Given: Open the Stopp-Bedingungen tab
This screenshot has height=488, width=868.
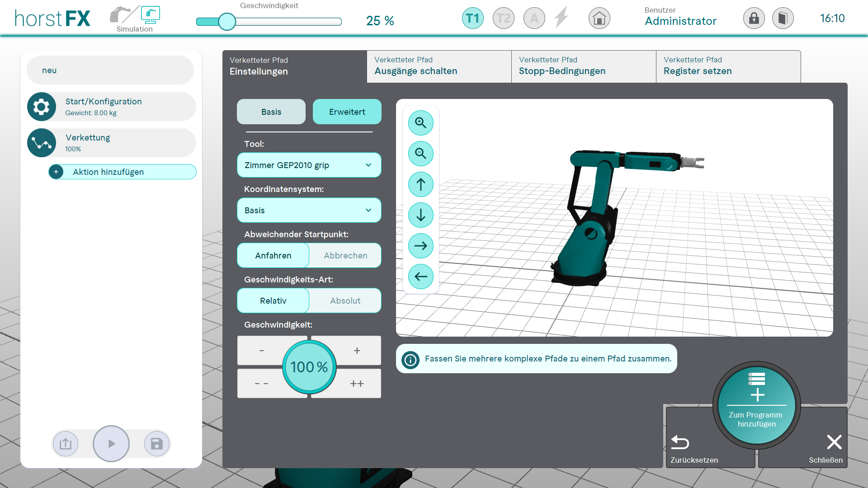Looking at the screenshot, I should (x=583, y=66).
